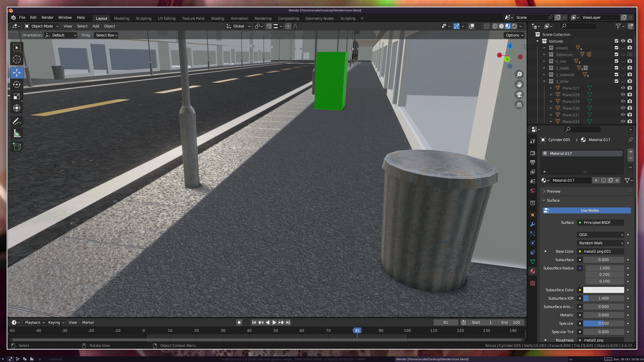This screenshot has width=644, height=362.
Task: Pick the Measure tool
Action: [x=17, y=133]
